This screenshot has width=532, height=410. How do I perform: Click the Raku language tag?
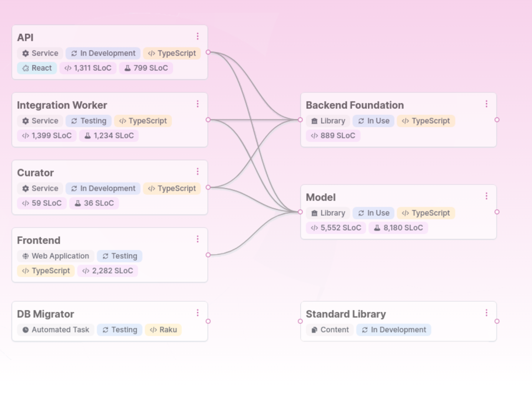coord(163,330)
